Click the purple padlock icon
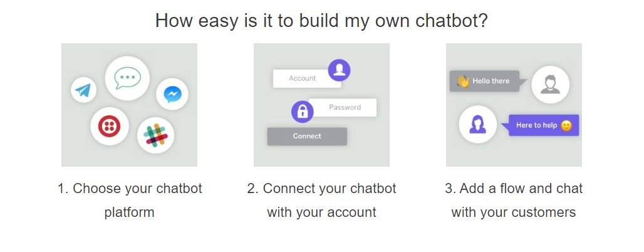The width and height of the screenshot is (644, 252). coord(303,112)
